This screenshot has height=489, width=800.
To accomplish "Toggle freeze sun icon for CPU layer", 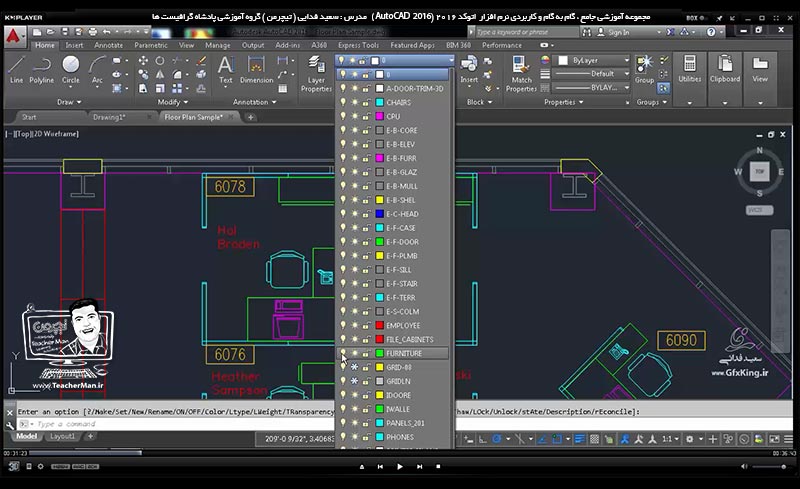I will [355, 116].
